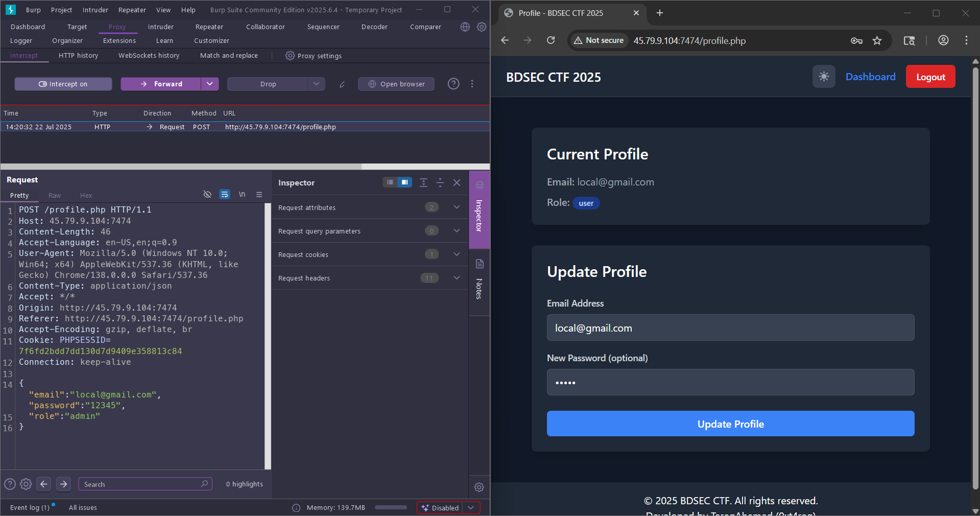Click the search help question icon

point(10,484)
